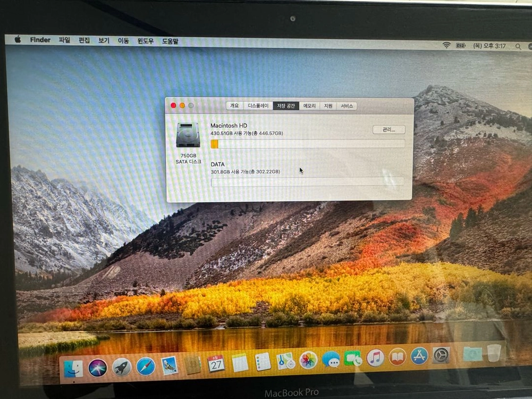Open Finder from the Dock
Viewport: 532px width, 399px height.
click(x=73, y=369)
